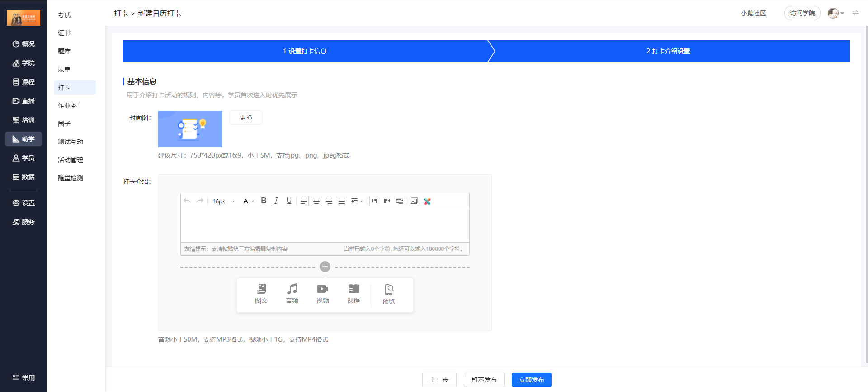
Task: Click the cover image thumbnail
Action: 190,129
